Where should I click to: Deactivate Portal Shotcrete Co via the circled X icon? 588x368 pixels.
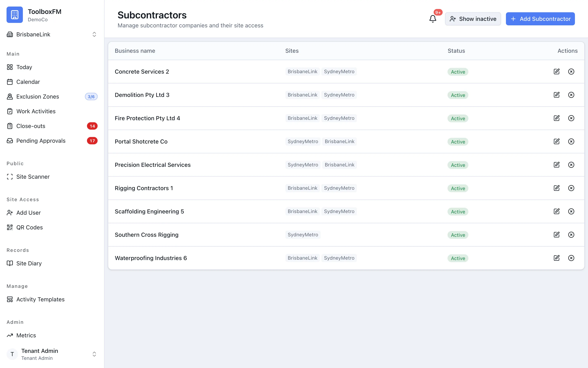(x=571, y=141)
